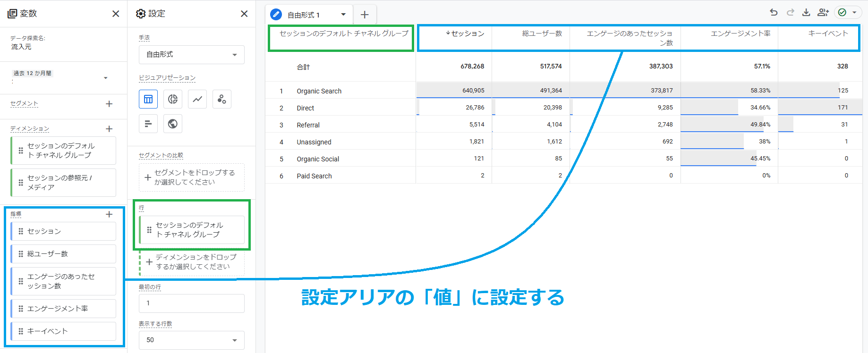Select the scatter plot visualization
This screenshot has height=353, width=868.
click(222, 99)
